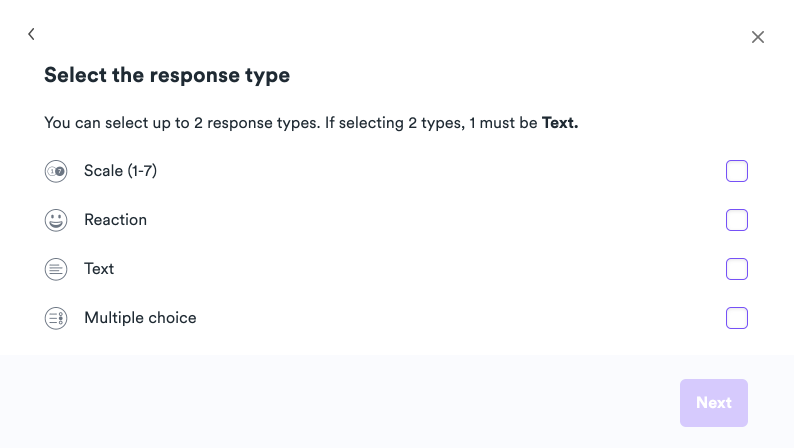Click the Reaction smiley face icon
794x448 pixels.
pyautogui.click(x=56, y=220)
